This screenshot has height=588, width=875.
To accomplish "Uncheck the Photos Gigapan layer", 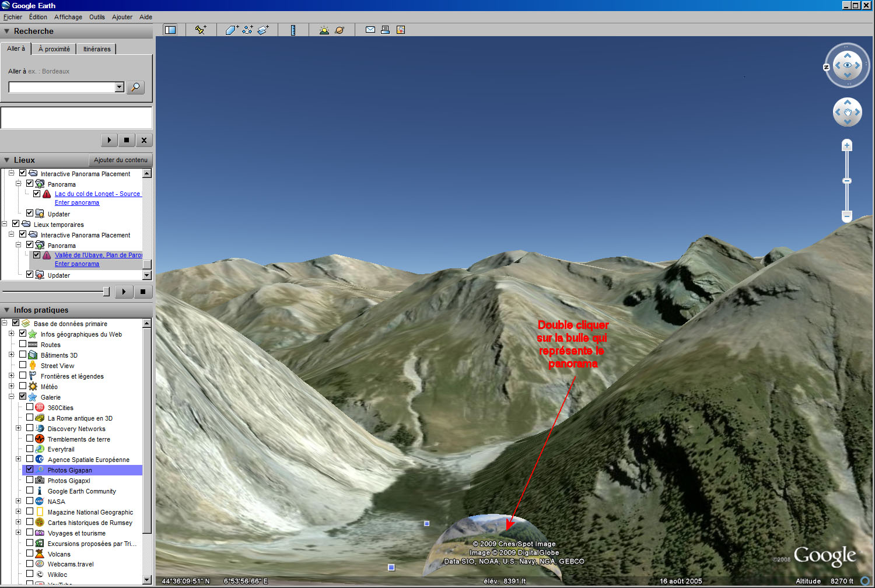I will 30,469.
